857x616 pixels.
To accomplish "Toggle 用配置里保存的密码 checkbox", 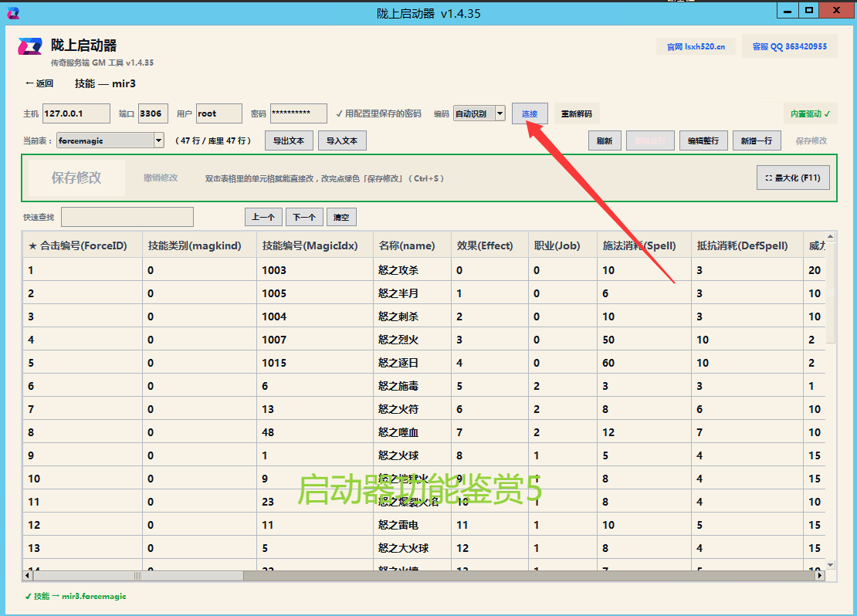I will (378, 113).
